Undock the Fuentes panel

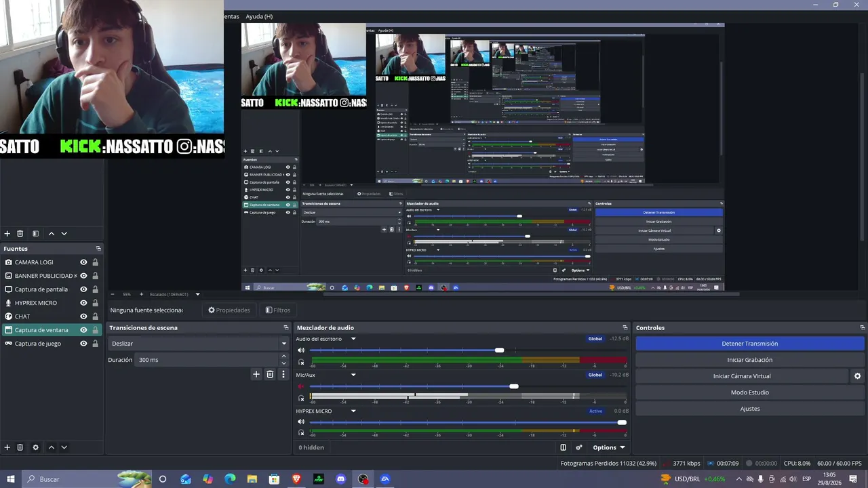(x=98, y=249)
